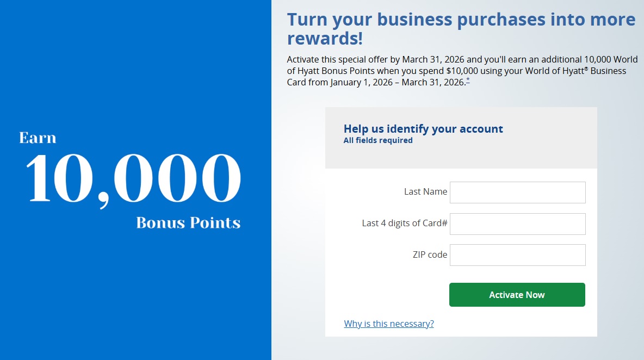Click the "Help us identify your account" heading
Viewport: 644px width, 360px height.
pyautogui.click(x=423, y=129)
